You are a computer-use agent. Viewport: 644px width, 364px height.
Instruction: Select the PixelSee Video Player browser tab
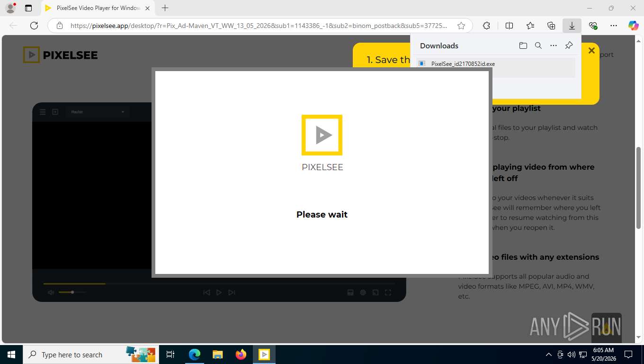(x=98, y=8)
